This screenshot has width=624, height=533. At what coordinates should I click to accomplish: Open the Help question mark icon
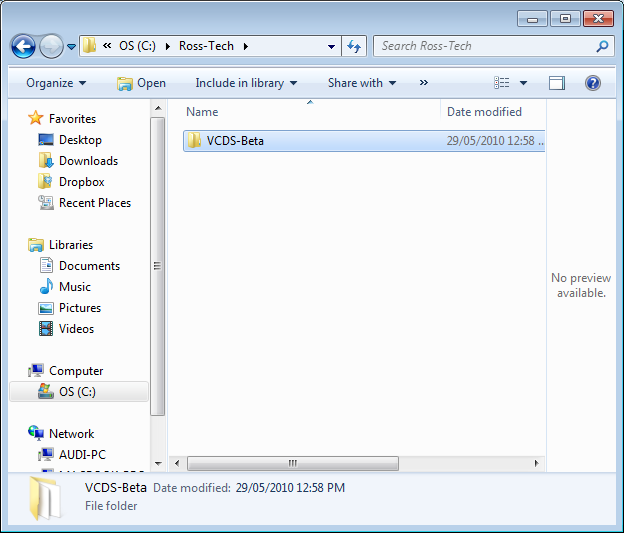coord(592,83)
